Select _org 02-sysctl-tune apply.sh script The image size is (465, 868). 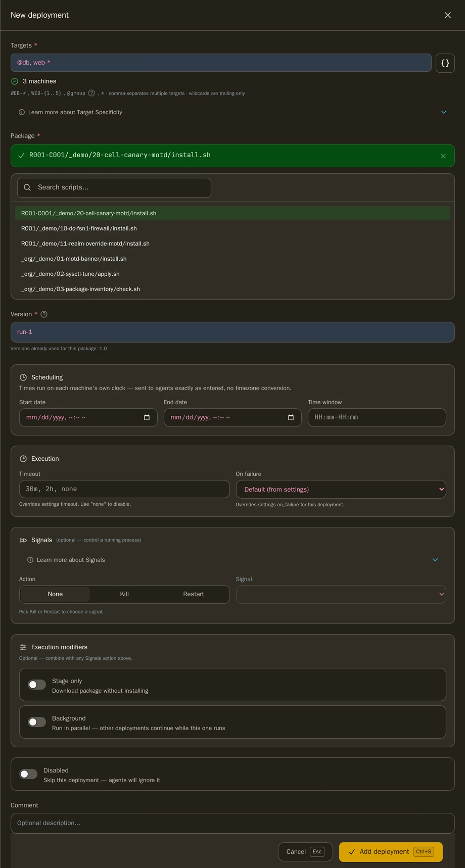tap(232, 274)
